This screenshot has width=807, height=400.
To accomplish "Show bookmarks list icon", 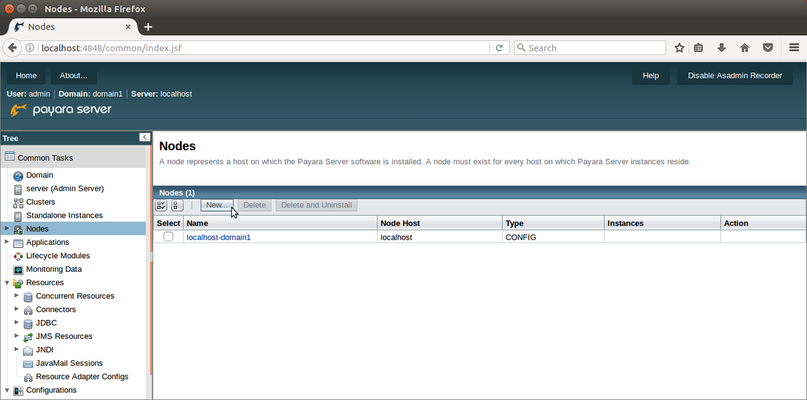I will click(698, 48).
